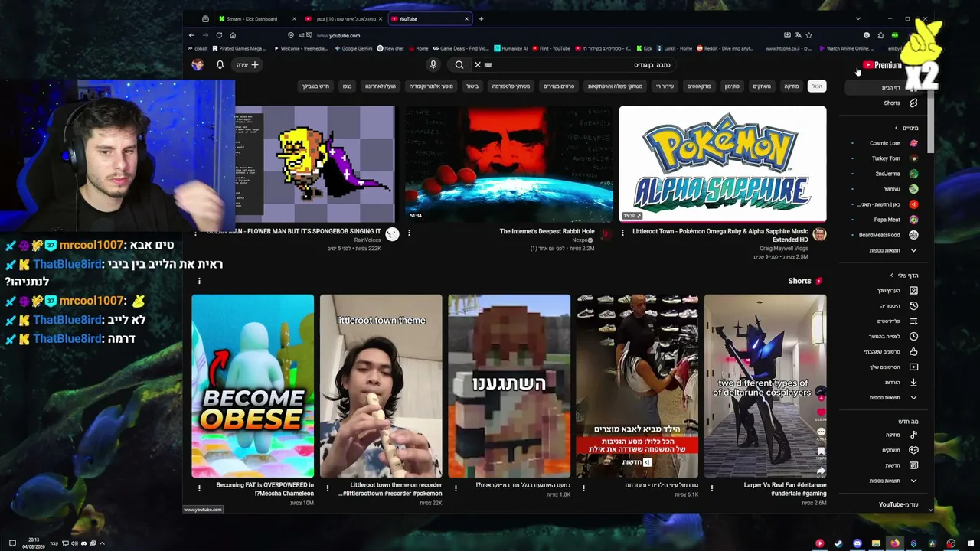
Task: Open the deltarune cosplayers short
Action: click(766, 386)
